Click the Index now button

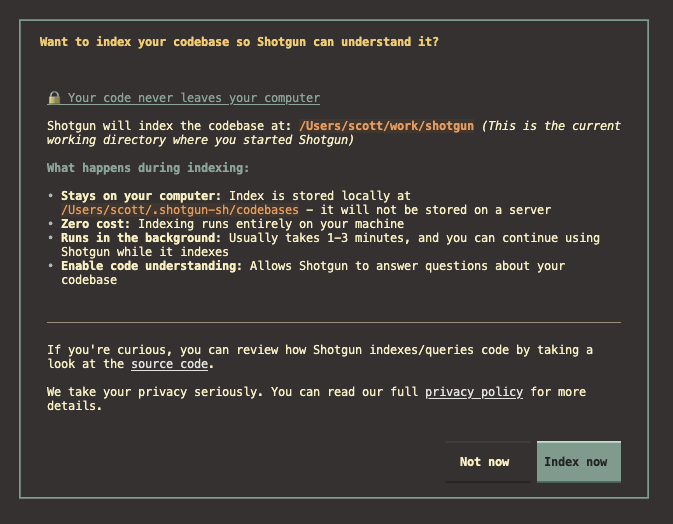point(578,462)
